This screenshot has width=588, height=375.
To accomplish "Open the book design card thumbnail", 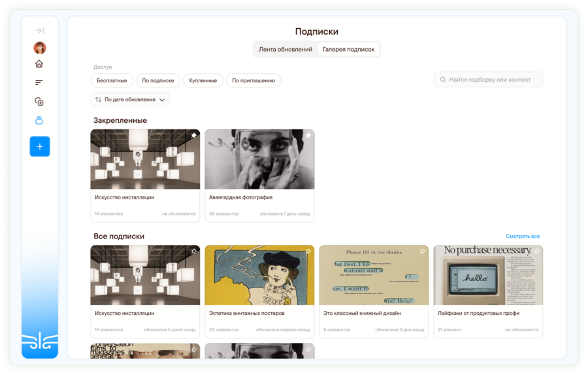I will pos(374,275).
